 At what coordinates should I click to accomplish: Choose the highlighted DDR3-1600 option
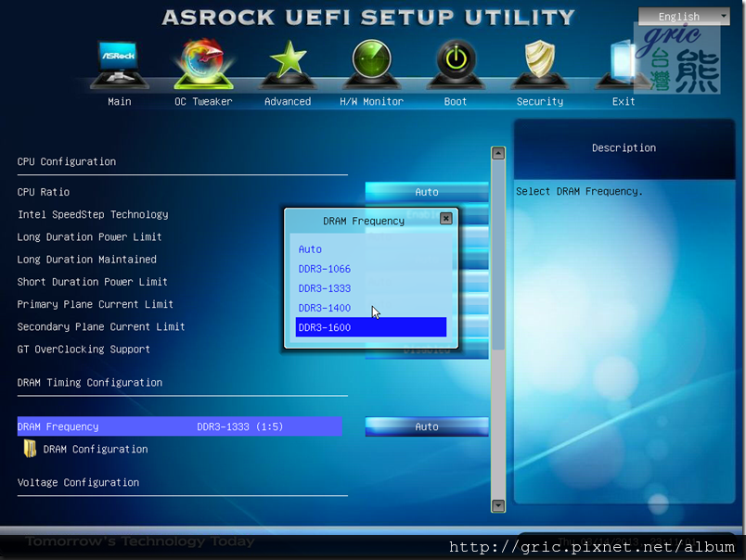370,327
